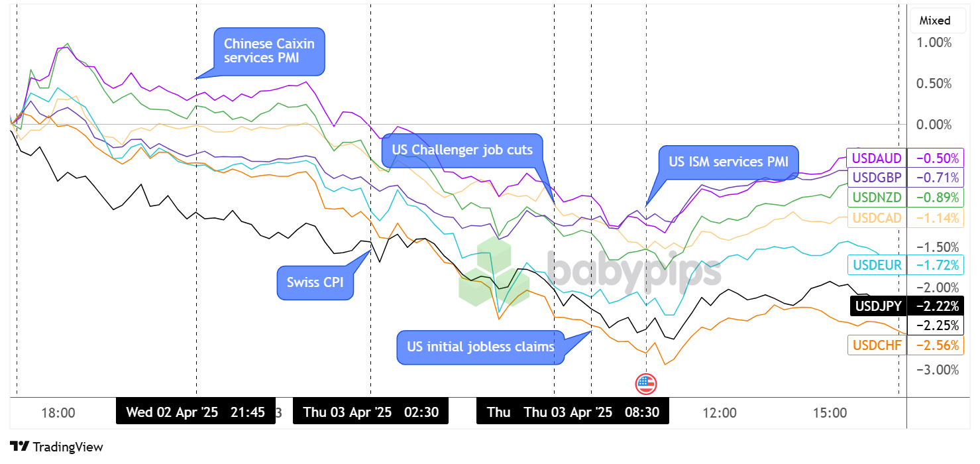Select the Swiss CPI callout note

(314, 283)
